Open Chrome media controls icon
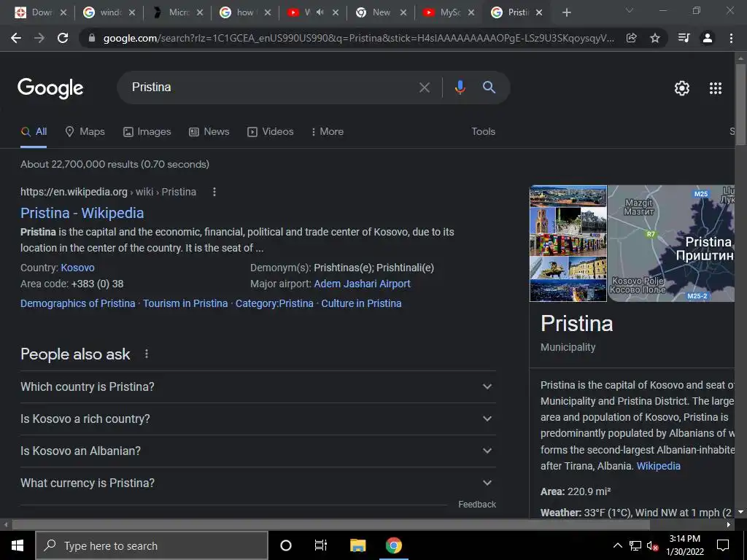 684,38
